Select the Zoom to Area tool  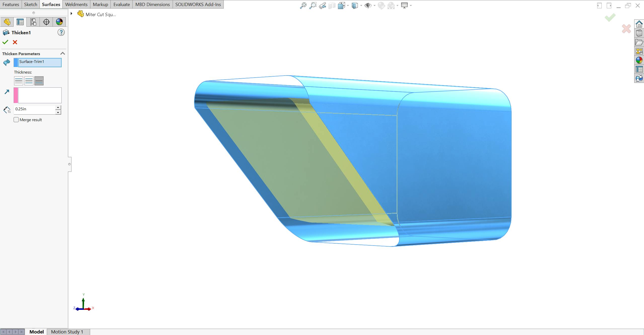(313, 5)
